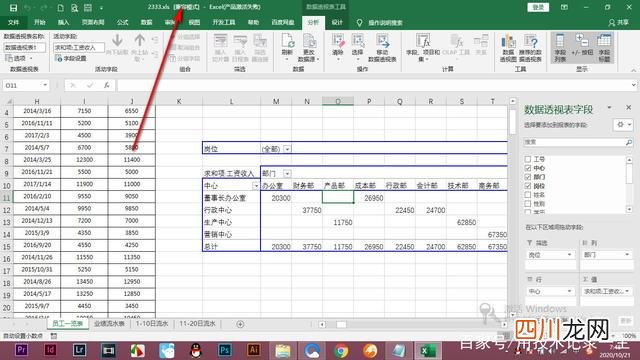Image resolution: width=640 pixels, height=360 pixels.
Task: Click the PivotTable name box 数据透视表1
Action: [x=25, y=48]
